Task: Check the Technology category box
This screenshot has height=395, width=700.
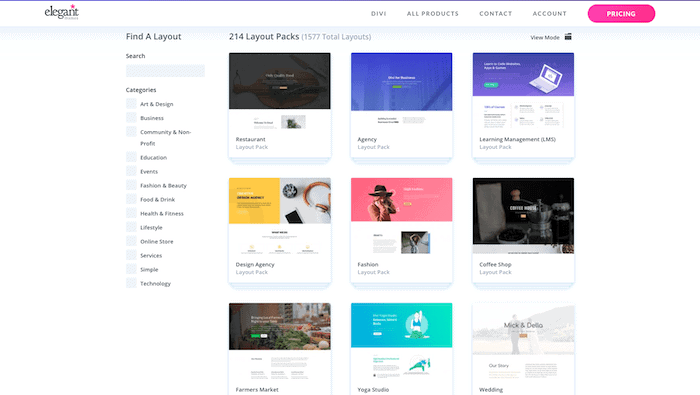Action: [131, 283]
